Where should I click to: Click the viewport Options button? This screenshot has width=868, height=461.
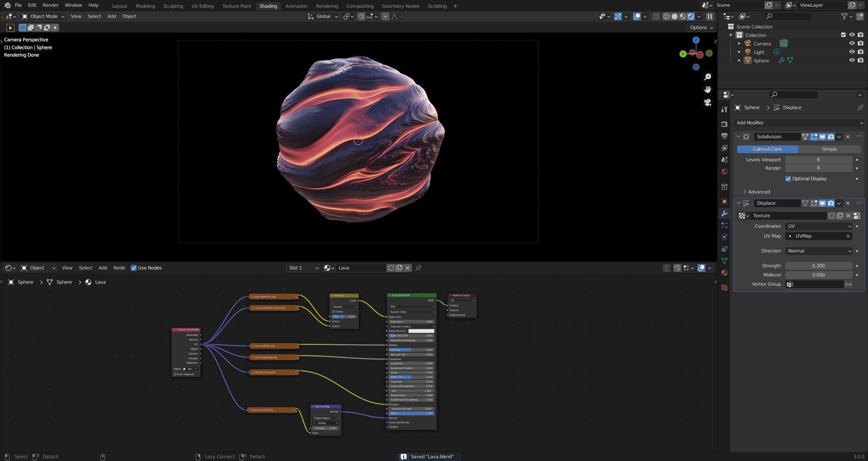701,27
